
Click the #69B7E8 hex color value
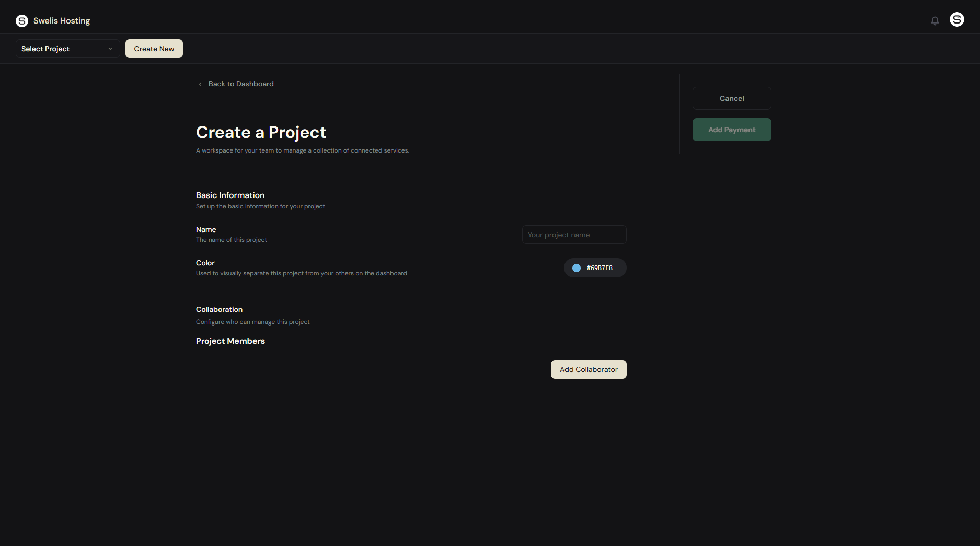(599, 268)
